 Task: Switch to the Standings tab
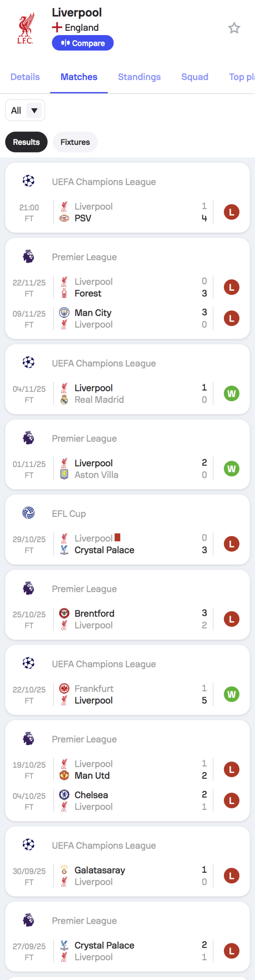[x=139, y=77]
